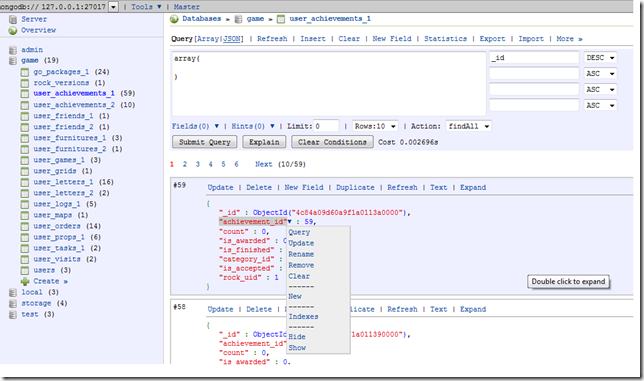Screen dimensions: 644x381
Task: Click the Export link
Action: (492, 39)
